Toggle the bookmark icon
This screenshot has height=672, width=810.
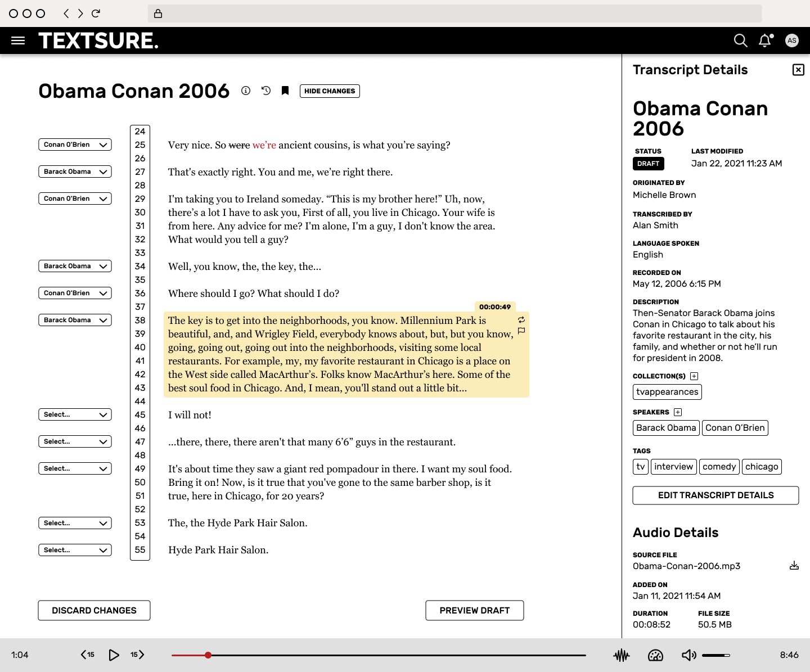point(285,91)
